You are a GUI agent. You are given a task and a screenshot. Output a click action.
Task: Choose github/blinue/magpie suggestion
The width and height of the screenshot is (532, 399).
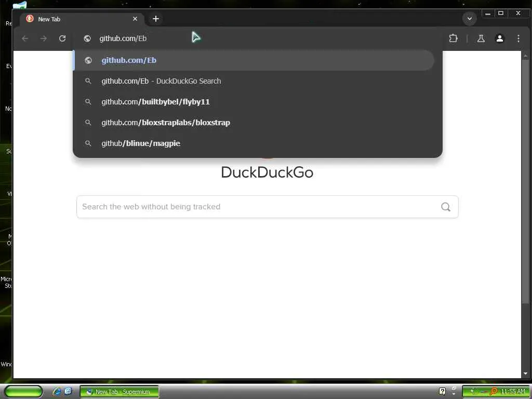254,143
